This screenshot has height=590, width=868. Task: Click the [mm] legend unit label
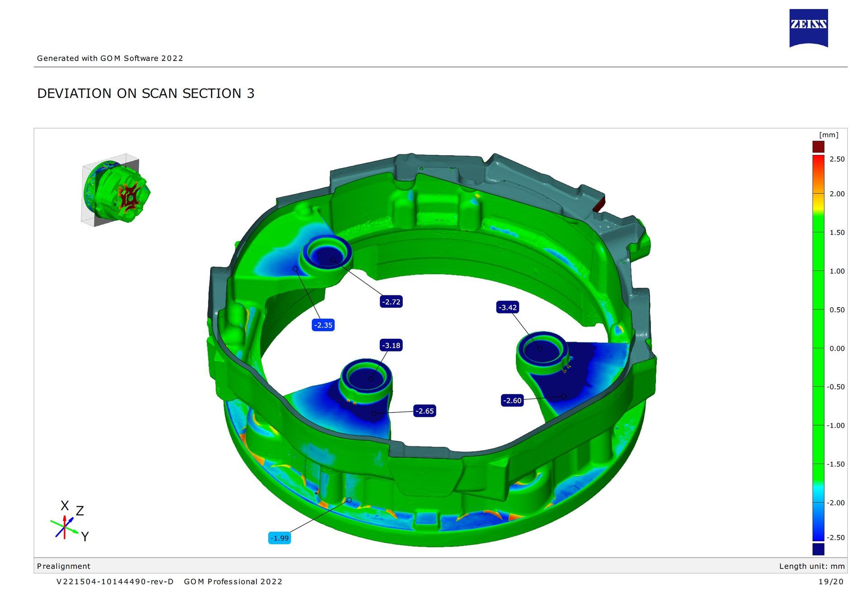829,135
